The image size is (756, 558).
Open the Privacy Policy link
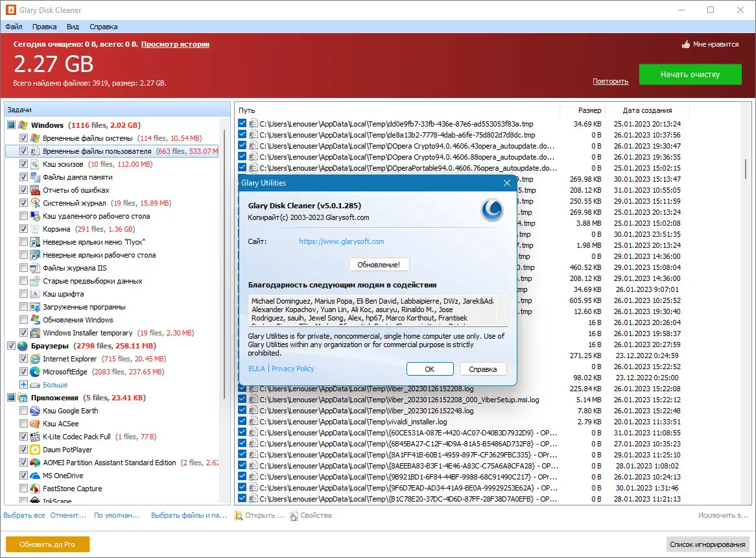tap(292, 369)
